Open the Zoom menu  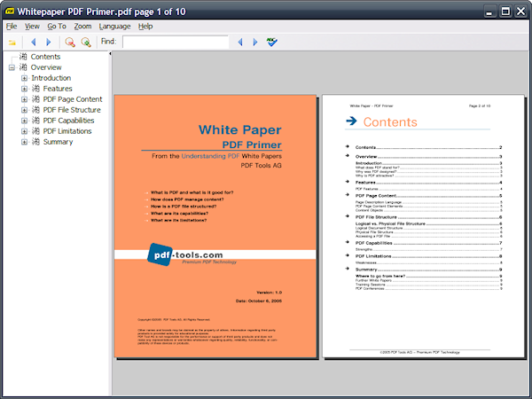[82, 26]
